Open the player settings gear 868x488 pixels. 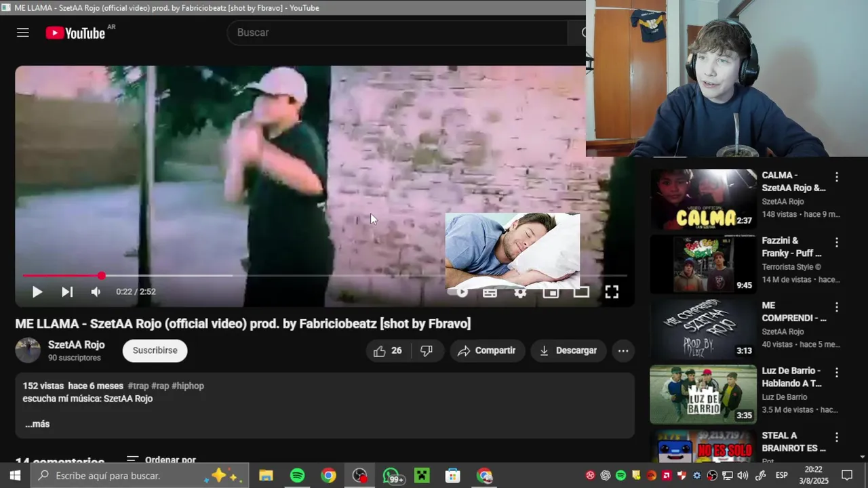click(x=520, y=293)
